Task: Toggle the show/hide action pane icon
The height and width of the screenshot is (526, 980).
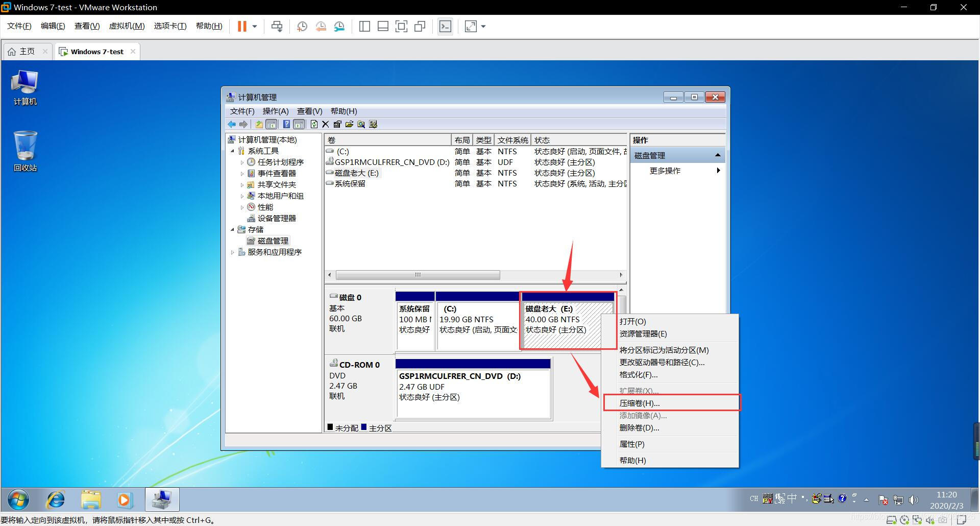Action: tap(299, 124)
